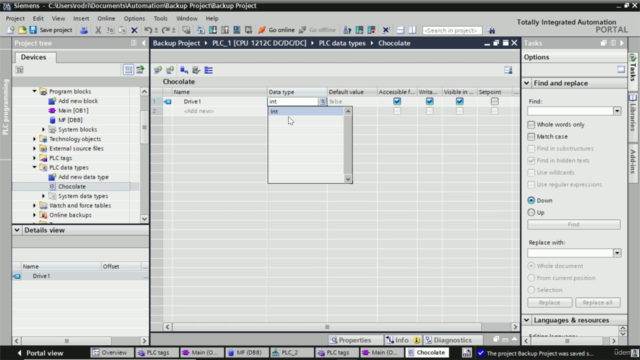Screen dimensions: 640x360
Task: Open the Options menu
Action: pos(134,18)
